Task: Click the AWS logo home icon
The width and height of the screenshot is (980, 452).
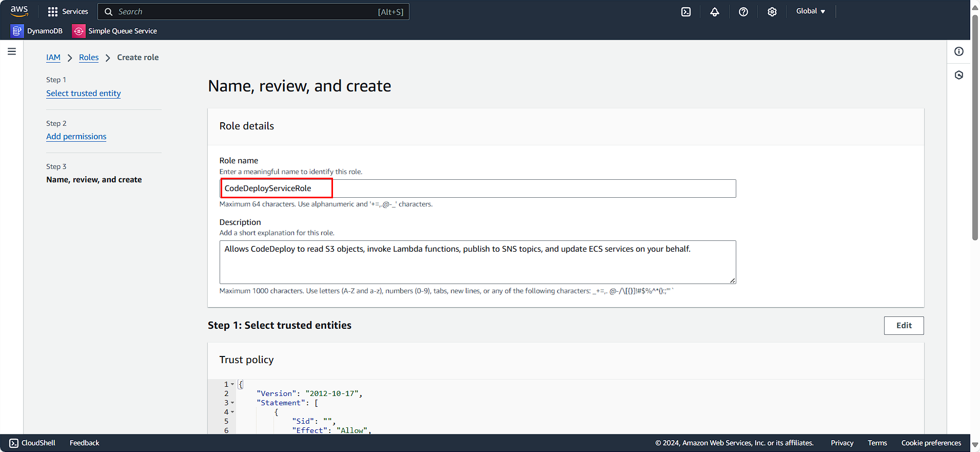Action: [19, 11]
